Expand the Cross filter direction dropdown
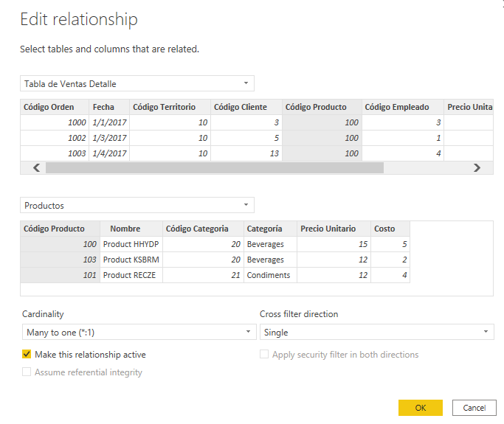Viewport: 504px width, 424px height. [x=376, y=333]
